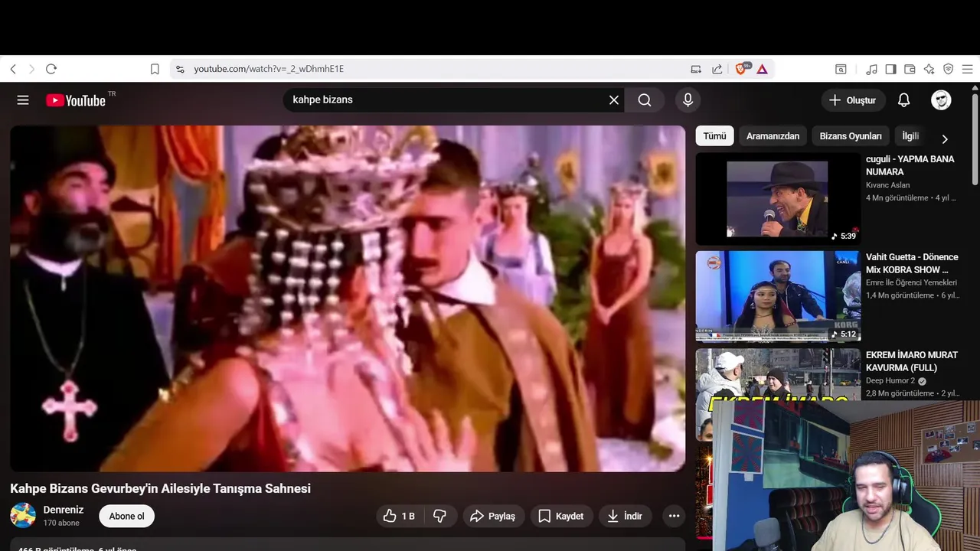
Task: Go to YouTube home via logo
Action: pyautogui.click(x=76, y=100)
